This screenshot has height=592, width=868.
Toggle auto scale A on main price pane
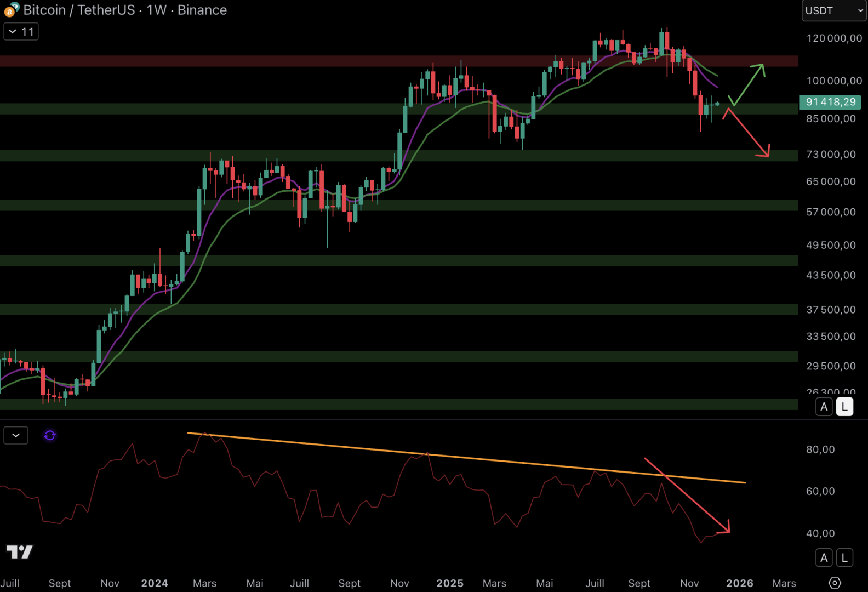tap(824, 407)
